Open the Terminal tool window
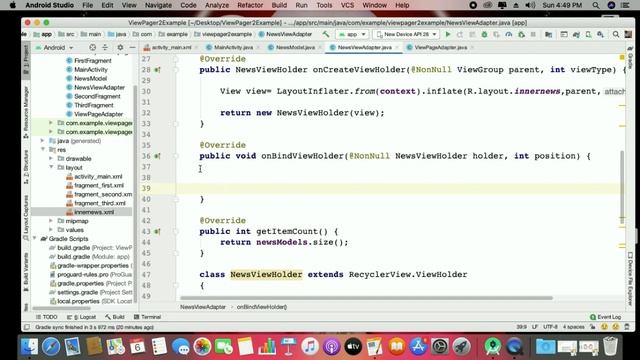 [147, 317]
